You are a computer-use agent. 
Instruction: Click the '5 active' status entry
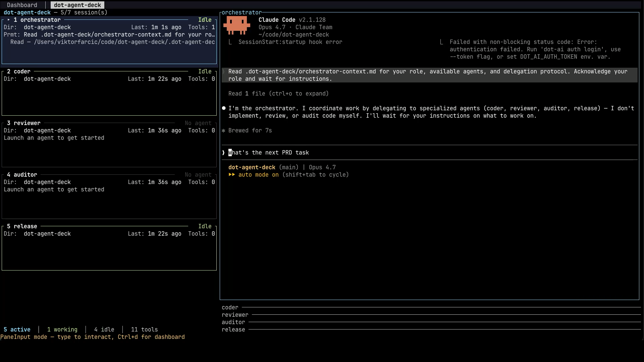tap(17, 329)
